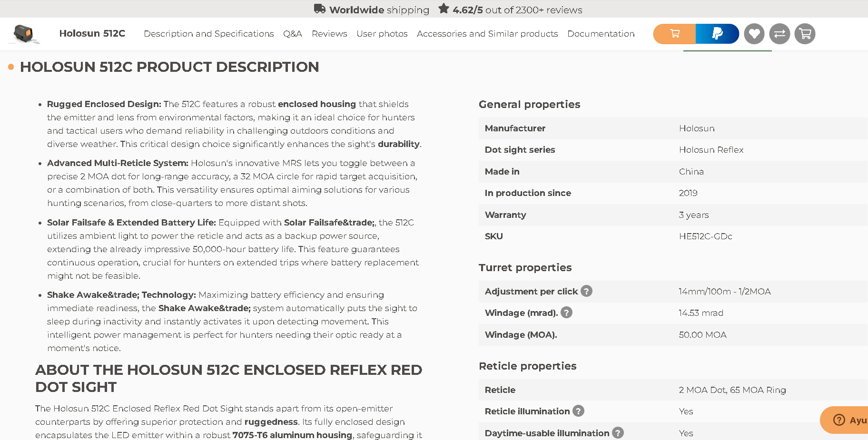Click the Adjustment per click help icon
This screenshot has height=440, width=868.
click(587, 291)
